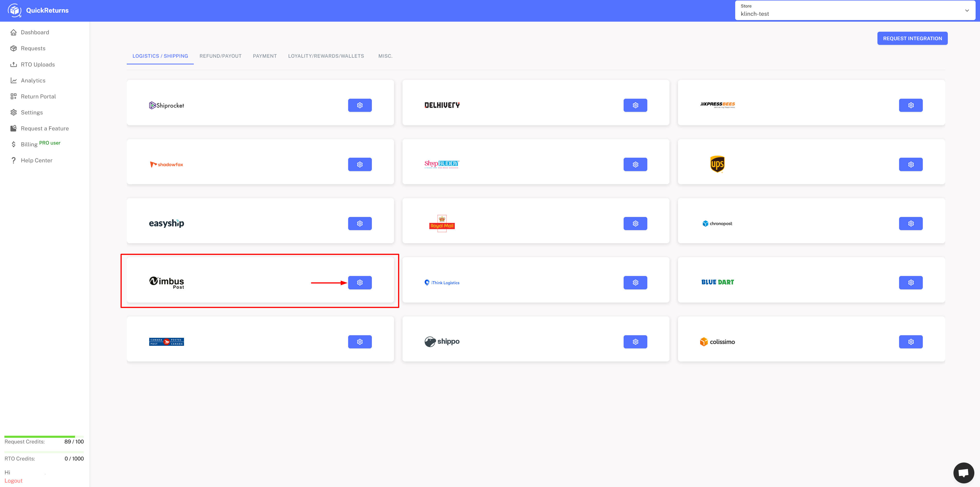Open the live chat bubble
The height and width of the screenshot is (487, 980).
[963, 473]
